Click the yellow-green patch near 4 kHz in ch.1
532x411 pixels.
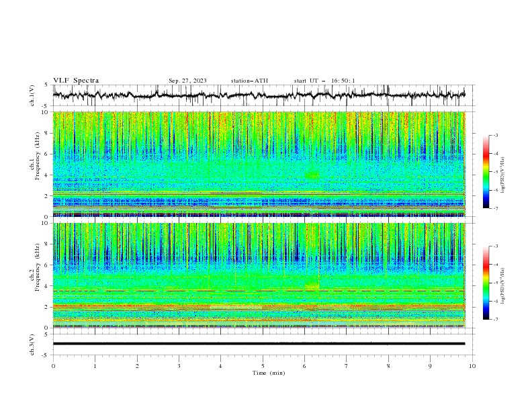(x=312, y=175)
